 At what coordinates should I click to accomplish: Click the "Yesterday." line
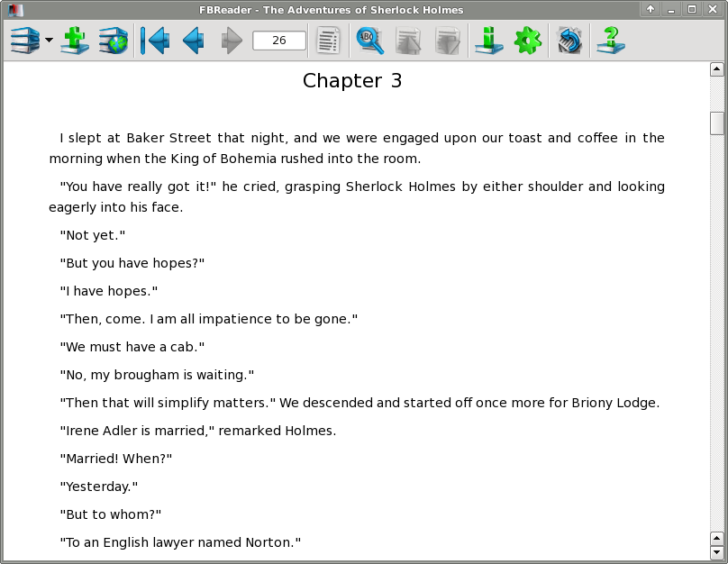[x=99, y=487]
